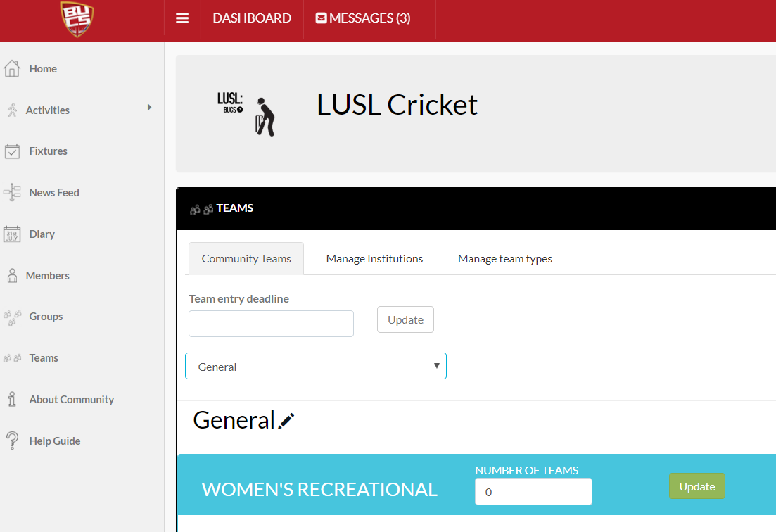The width and height of the screenshot is (776, 532).
Task: Click the WOMEN'S RECREATIONAL heading
Action: coord(319,490)
